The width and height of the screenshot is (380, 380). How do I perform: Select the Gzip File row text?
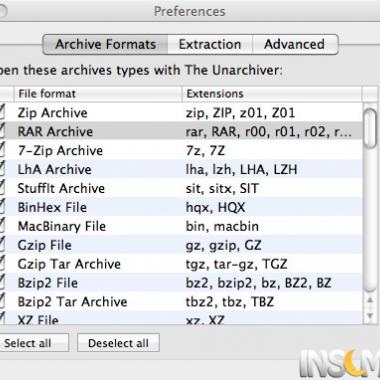[x=44, y=245]
